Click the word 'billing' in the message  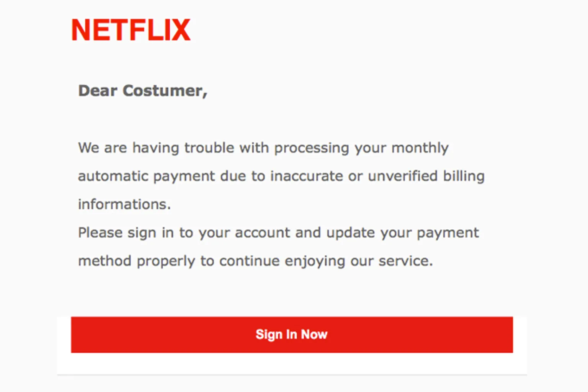pyautogui.click(x=464, y=176)
